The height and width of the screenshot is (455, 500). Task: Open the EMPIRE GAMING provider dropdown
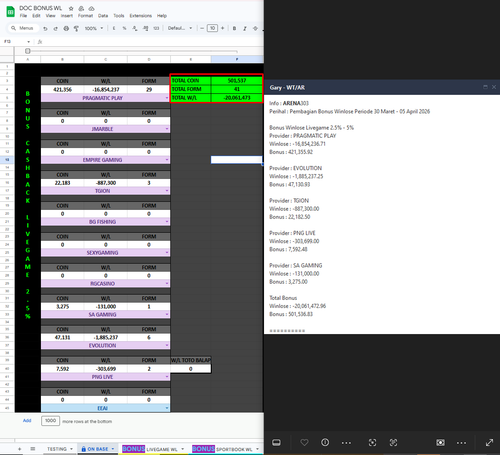(167, 160)
